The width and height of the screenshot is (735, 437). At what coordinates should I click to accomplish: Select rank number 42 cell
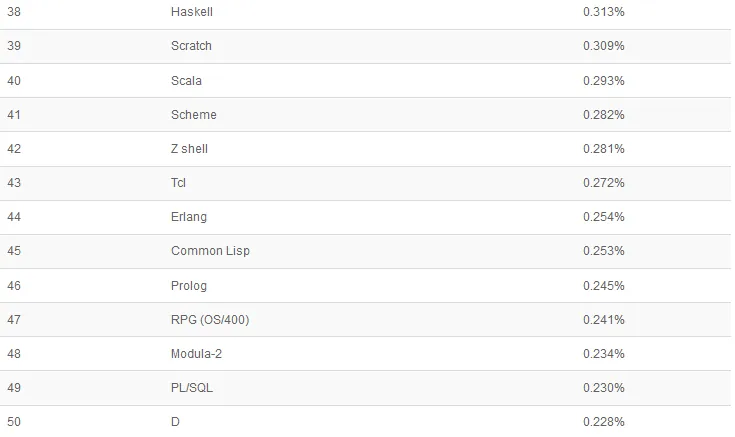point(14,149)
